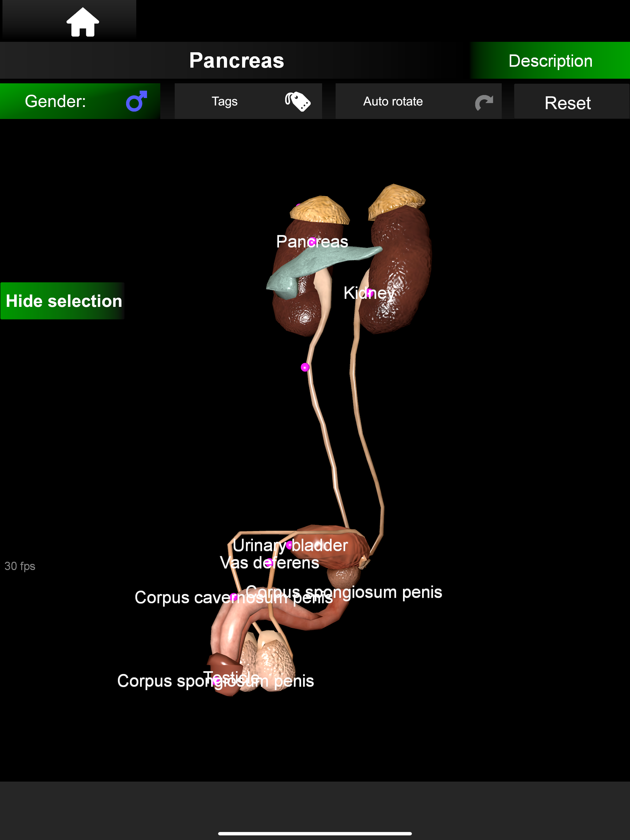Screen dimensions: 630x840
Task: Toggle the Gender button
Action: (x=80, y=101)
